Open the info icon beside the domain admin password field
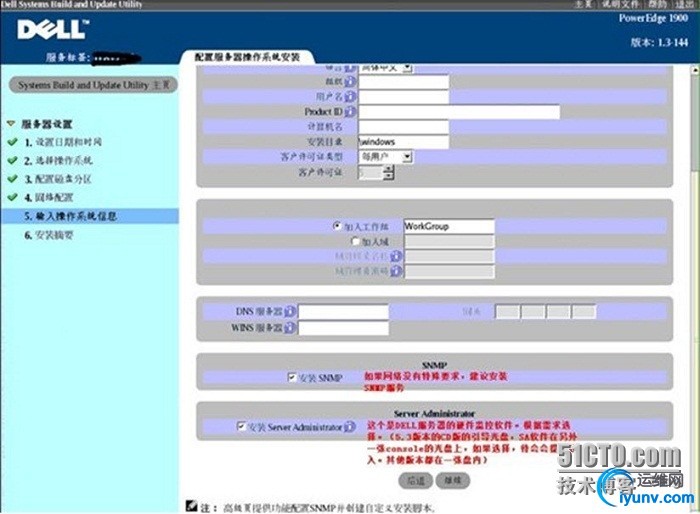700x514 pixels. click(396, 271)
